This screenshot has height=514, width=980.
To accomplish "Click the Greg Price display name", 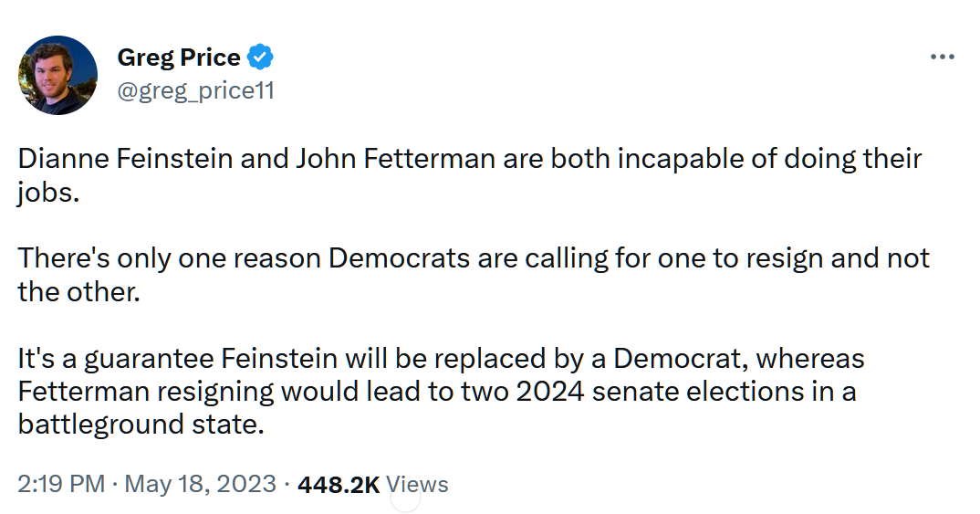I will coord(179,58).
